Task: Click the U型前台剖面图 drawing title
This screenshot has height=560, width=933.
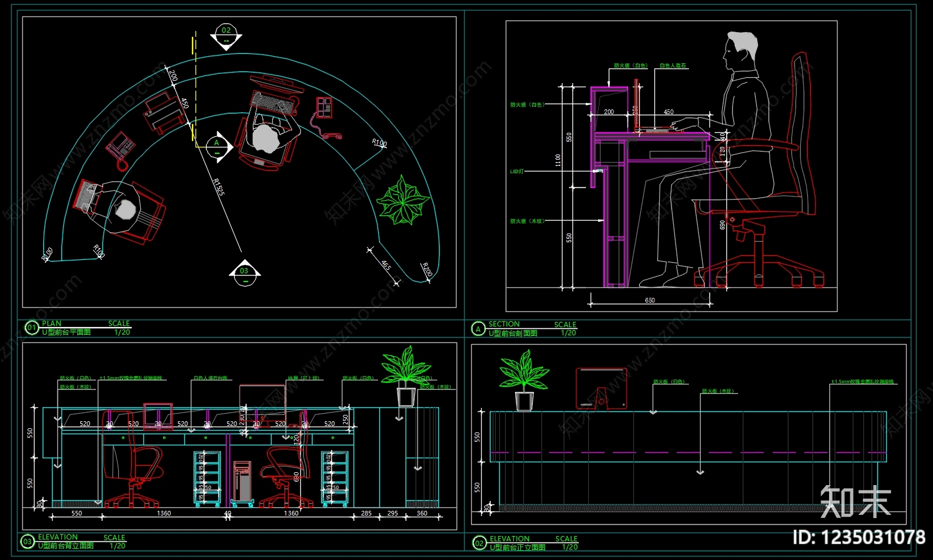Action: 513,334
